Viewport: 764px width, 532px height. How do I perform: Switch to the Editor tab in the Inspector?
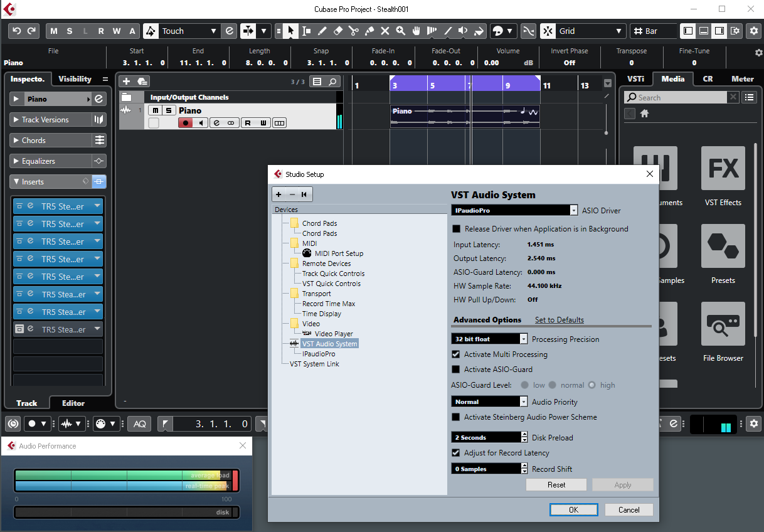[73, 403]
